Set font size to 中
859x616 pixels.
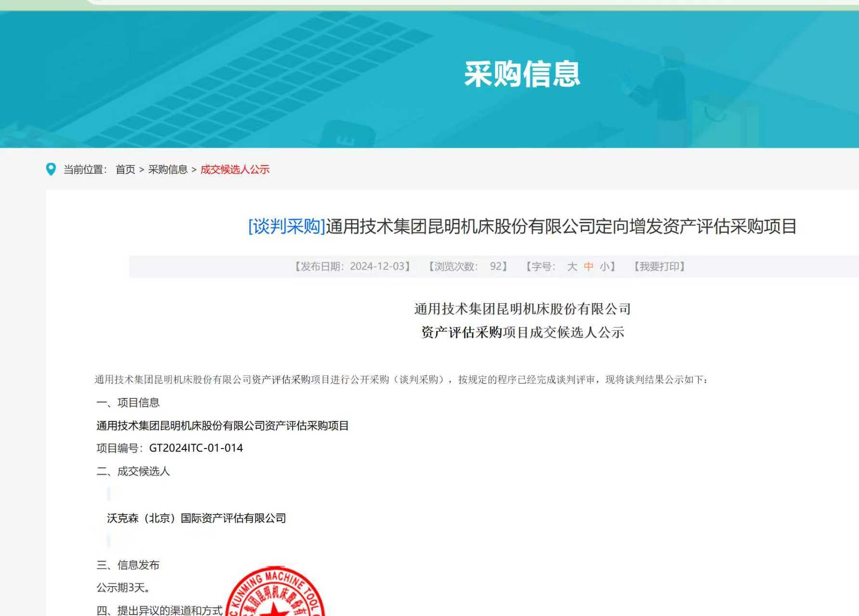(588, 267)
